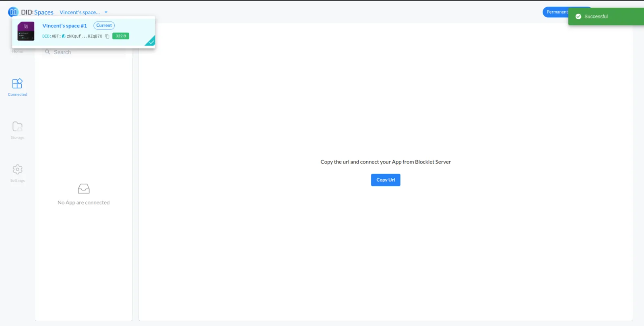Click the empty inbox icon
This screenshot has height=326, width=644.
(x=84, y=189)
